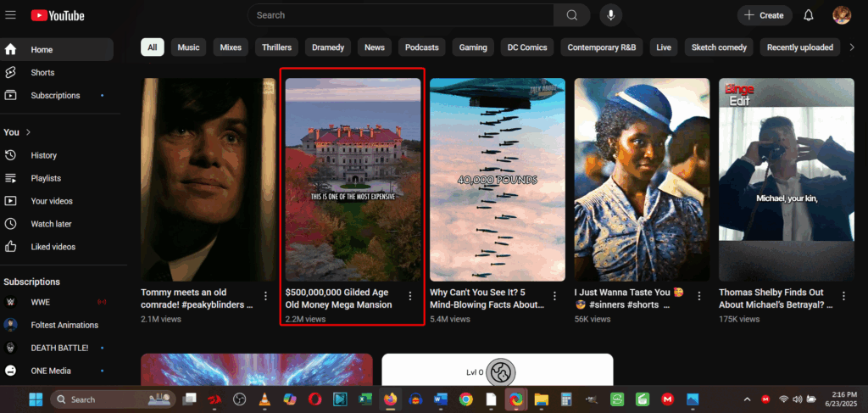Select the Mixes filter chip
This screenshot has height=413, width=868.
click(x=231, y=47)
